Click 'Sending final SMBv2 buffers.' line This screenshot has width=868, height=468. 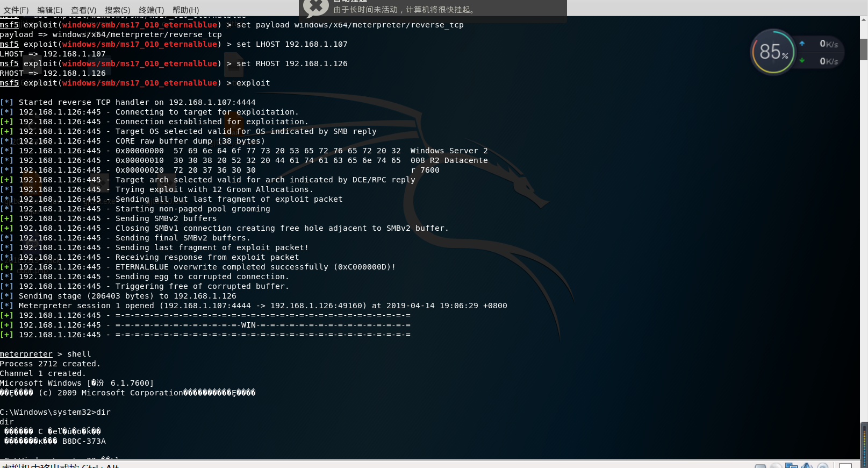125,238
